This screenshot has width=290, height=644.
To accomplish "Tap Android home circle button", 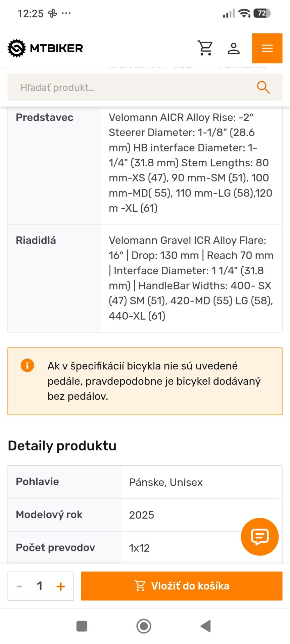I will 144,626.
